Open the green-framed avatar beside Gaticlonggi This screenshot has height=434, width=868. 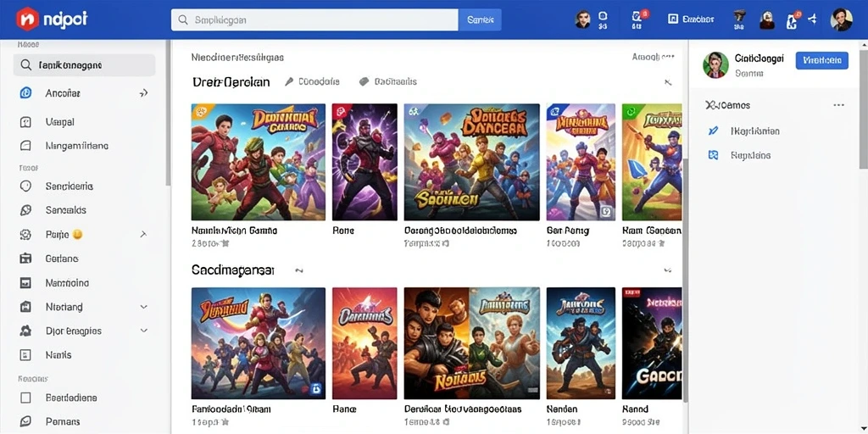click(x=715, y=64)
